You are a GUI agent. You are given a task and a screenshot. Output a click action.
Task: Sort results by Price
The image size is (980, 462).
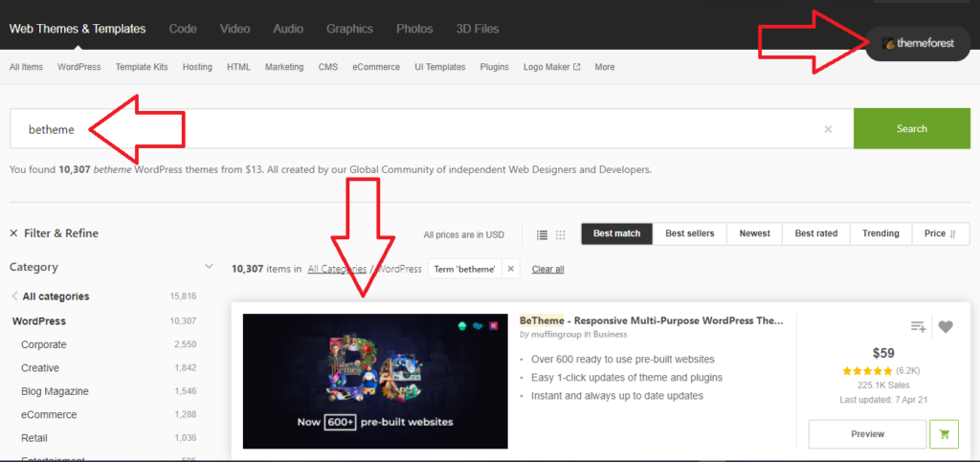[x=941, y=233]
